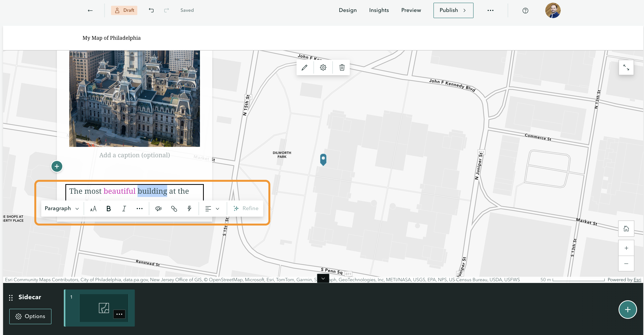Click the story title My Map of Philadelphia
The image size is (644, 335).
click(111, 38)
